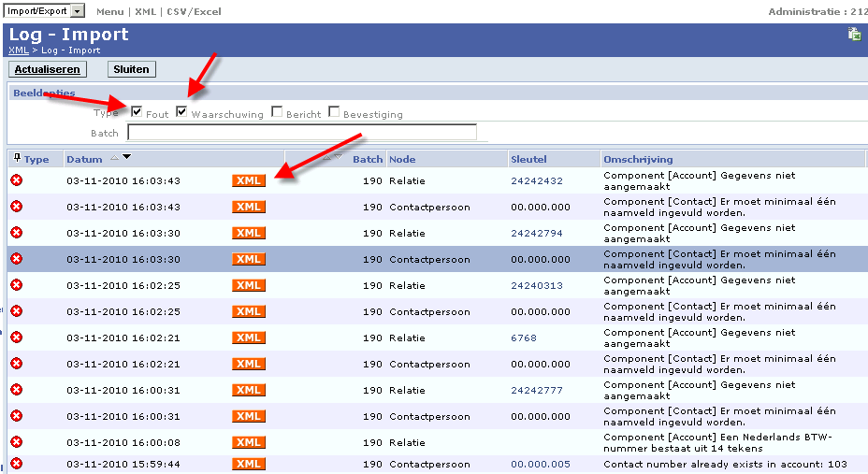Open Sleutel link 24240313

[537, 286]
